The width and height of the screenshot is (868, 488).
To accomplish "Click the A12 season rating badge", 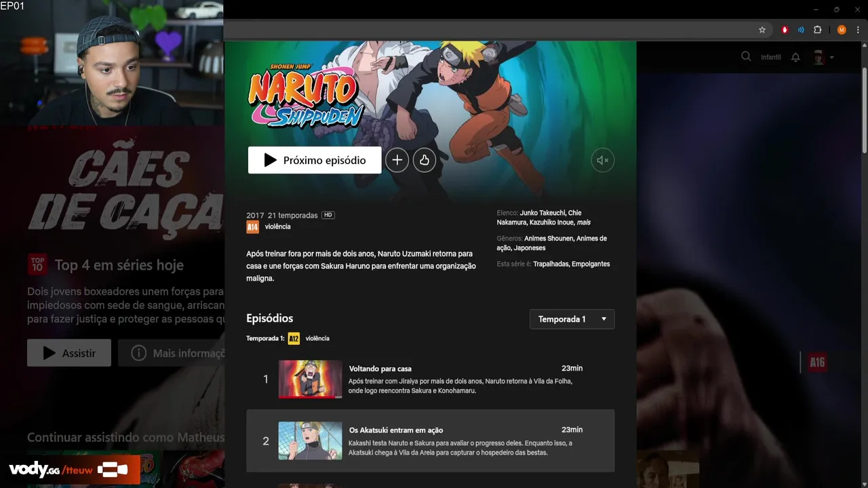I will tap(294, 338).
